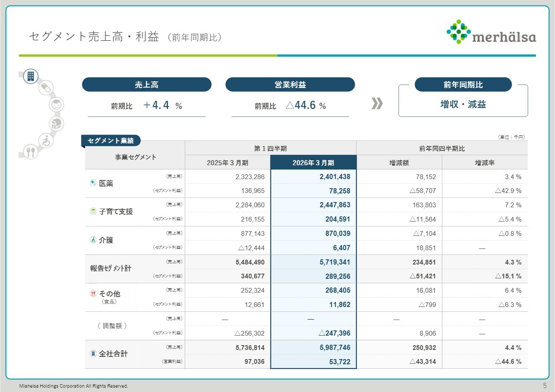The width and height of the screenshot is (555, 392).
Task: Click the cell value 2,284,060
Action: (250, 205)
